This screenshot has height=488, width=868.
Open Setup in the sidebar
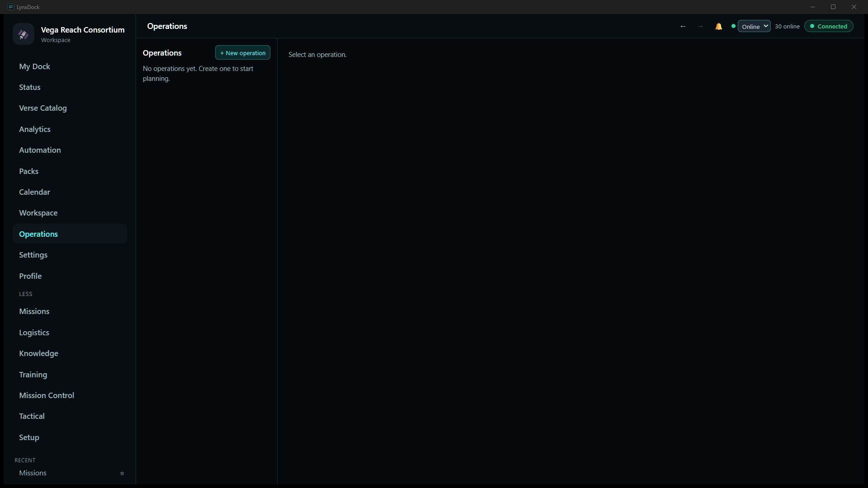point(70,437)
